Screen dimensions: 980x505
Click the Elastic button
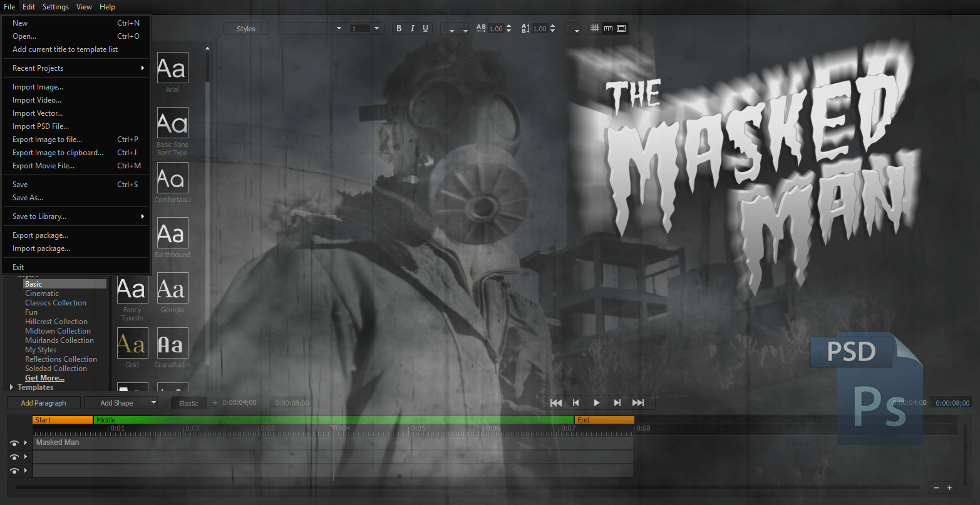click(188, 403)
